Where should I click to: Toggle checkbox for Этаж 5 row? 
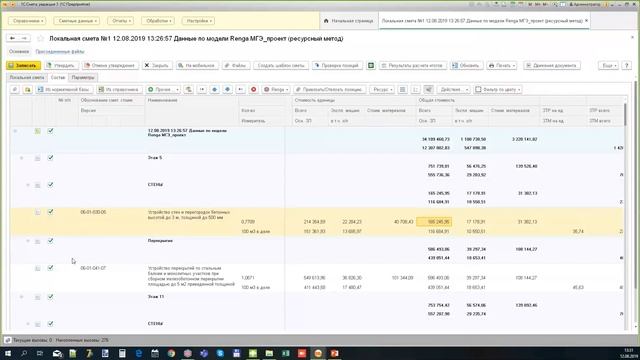pos(51,158)
